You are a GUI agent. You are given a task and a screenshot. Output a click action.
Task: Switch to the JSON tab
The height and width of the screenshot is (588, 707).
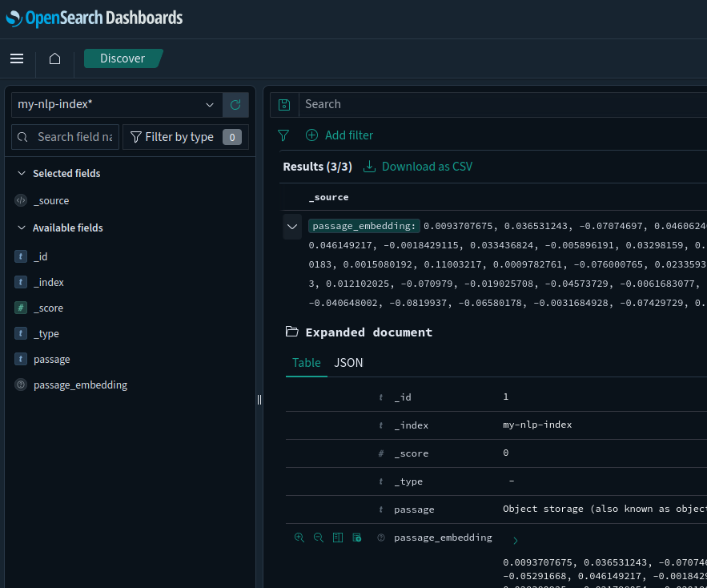348,363
